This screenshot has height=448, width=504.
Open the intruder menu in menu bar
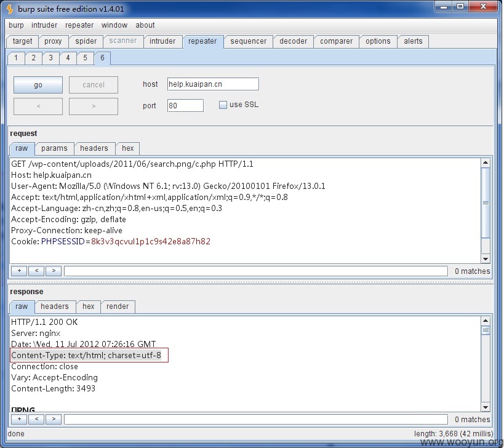[x=44, y=25]
